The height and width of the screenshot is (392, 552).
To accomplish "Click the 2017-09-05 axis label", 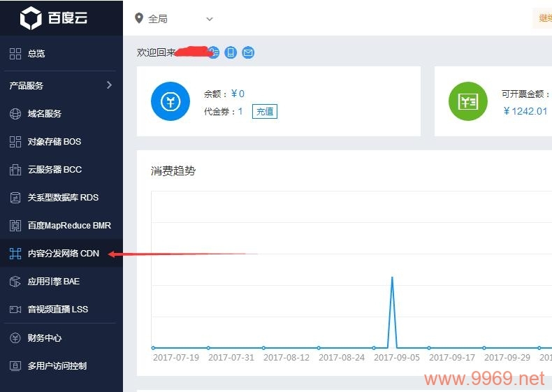I will (397, 358).
